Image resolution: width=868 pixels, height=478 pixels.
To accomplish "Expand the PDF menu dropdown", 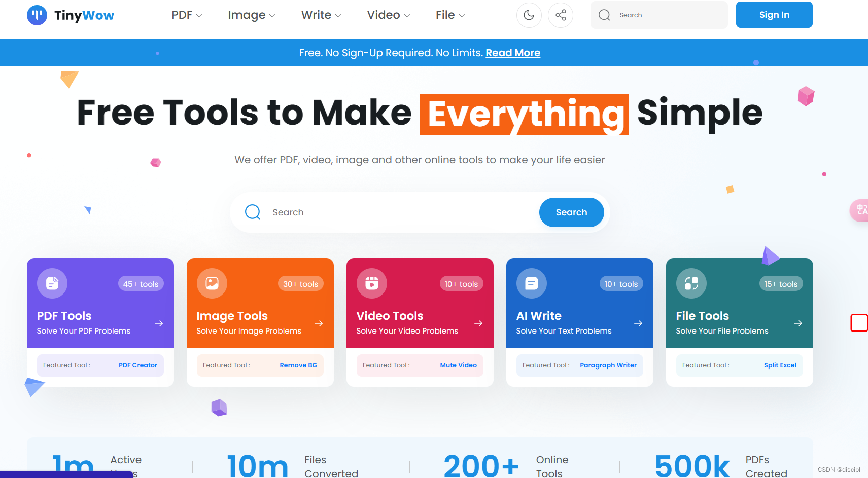I will pyautogui.click(x=187, y=15).
